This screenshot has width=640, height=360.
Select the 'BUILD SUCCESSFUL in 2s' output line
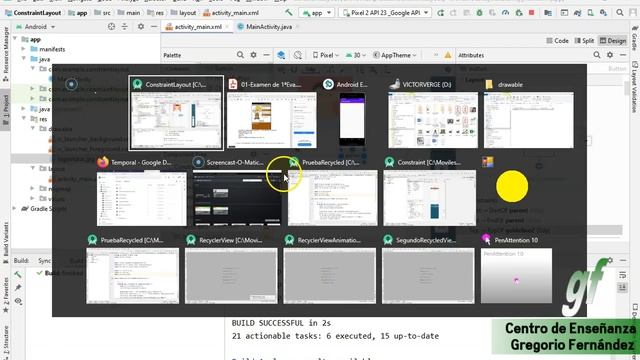[x=281, y=323]
